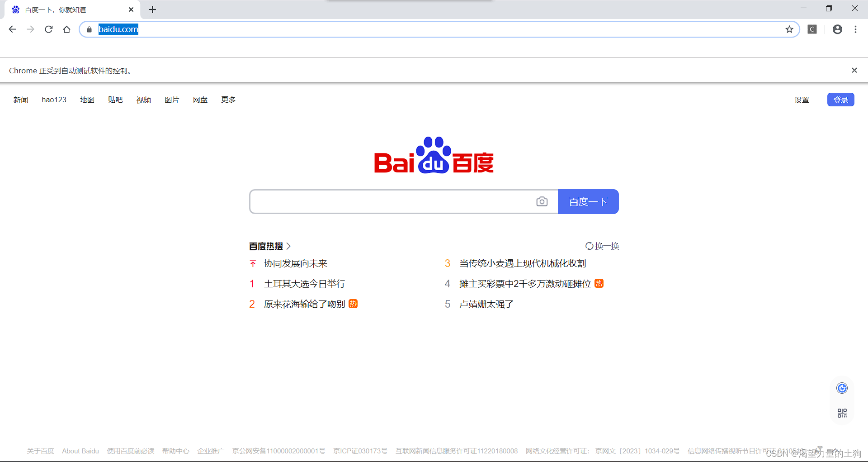This screenshot has width=868, height=462.
Task: Reload the page with refresh icon
Action: 49,29
